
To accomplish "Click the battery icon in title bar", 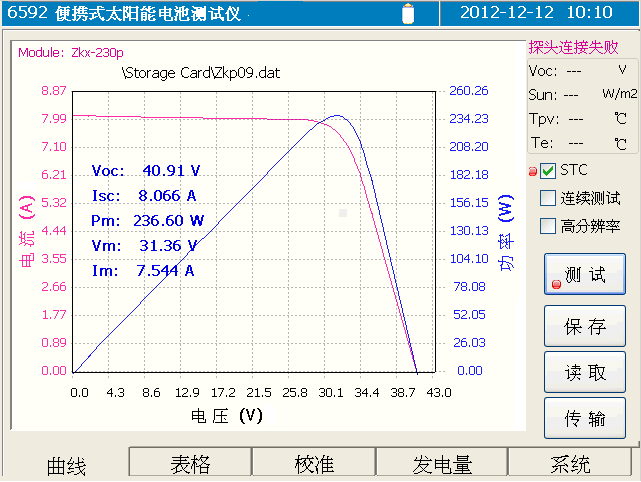I will click(407, 13).
